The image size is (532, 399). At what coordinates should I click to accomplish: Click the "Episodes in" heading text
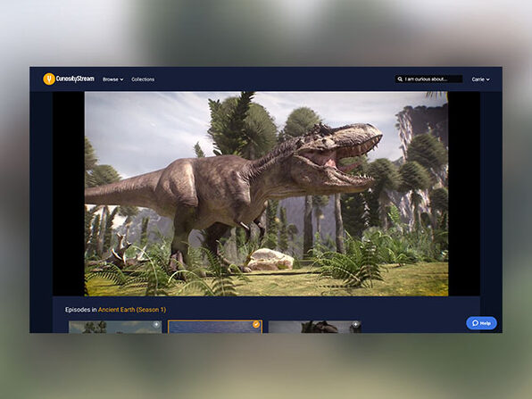pyautogui.click(x=81, y=310)
